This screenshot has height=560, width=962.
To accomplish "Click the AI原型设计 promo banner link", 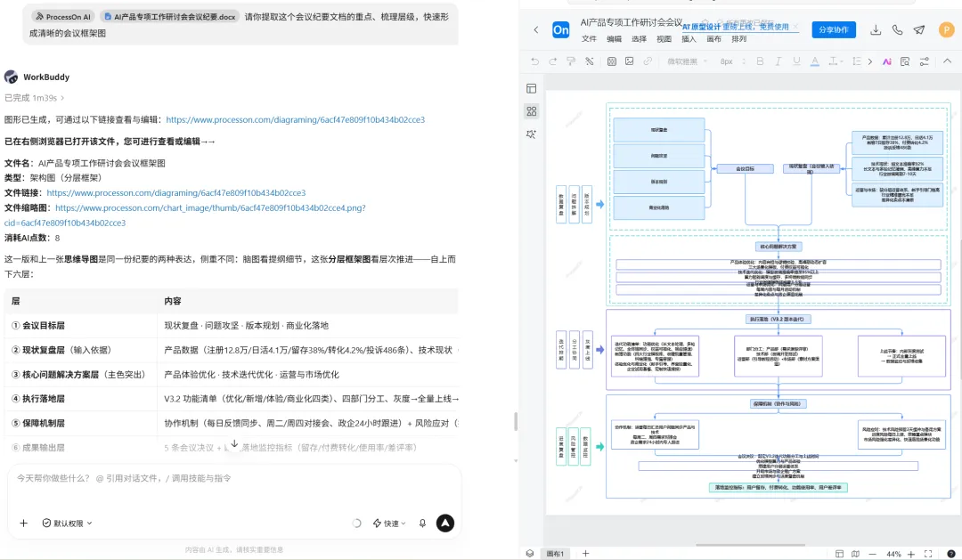I will pyautogui.click(x=736, y=27).
